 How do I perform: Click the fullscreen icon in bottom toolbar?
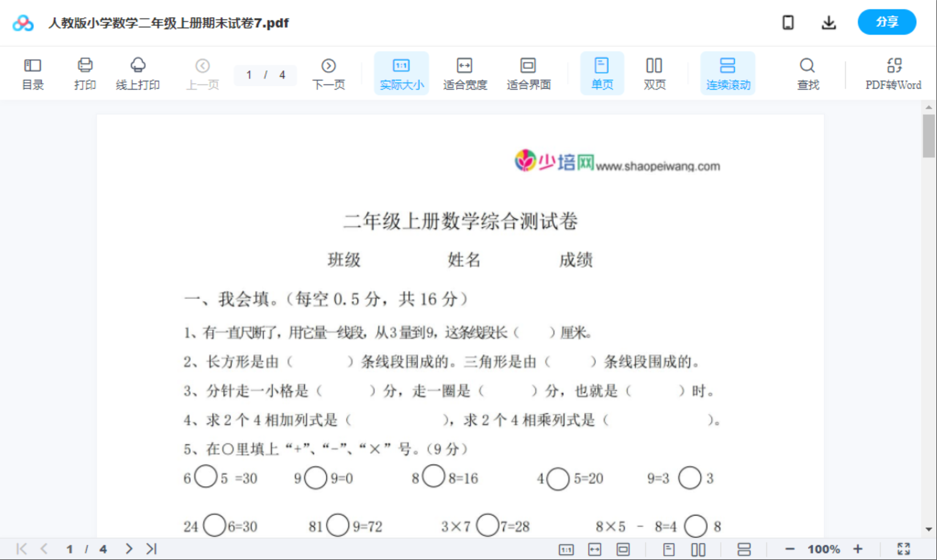tap(905, 548)
